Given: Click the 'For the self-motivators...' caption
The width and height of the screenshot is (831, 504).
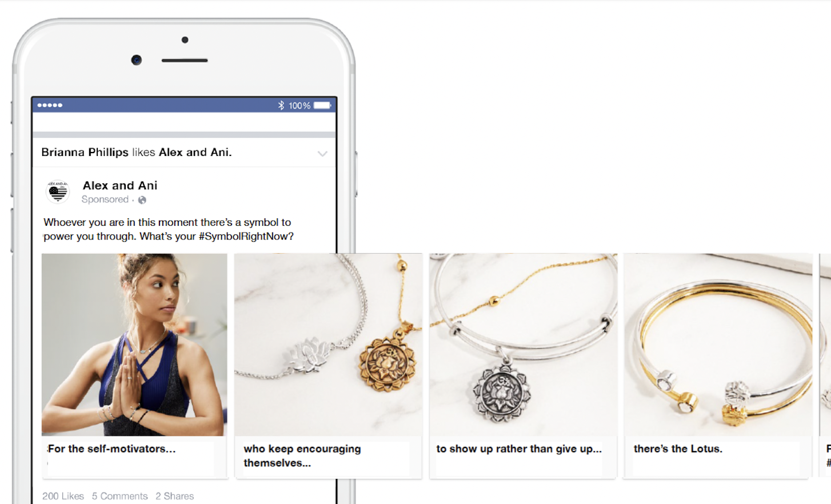Looking at the screenshot, I should coord(111,449).
